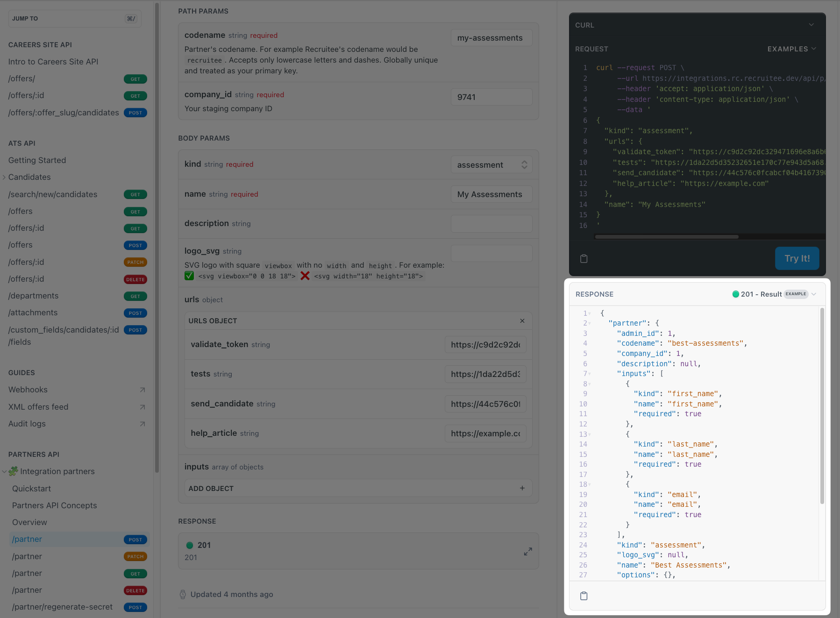840x618 pixels.
Task: Copy the cURL request with clipboard icon
Action: coord(584,259)
